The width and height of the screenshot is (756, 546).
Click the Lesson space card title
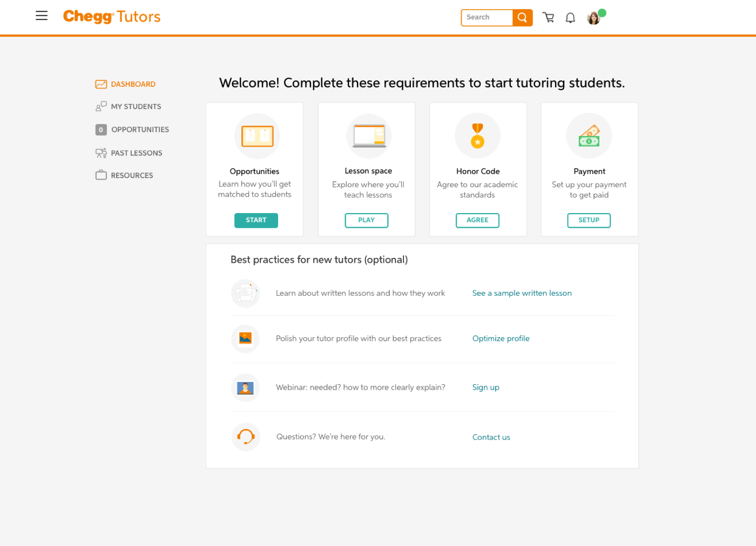pos(369,171)
